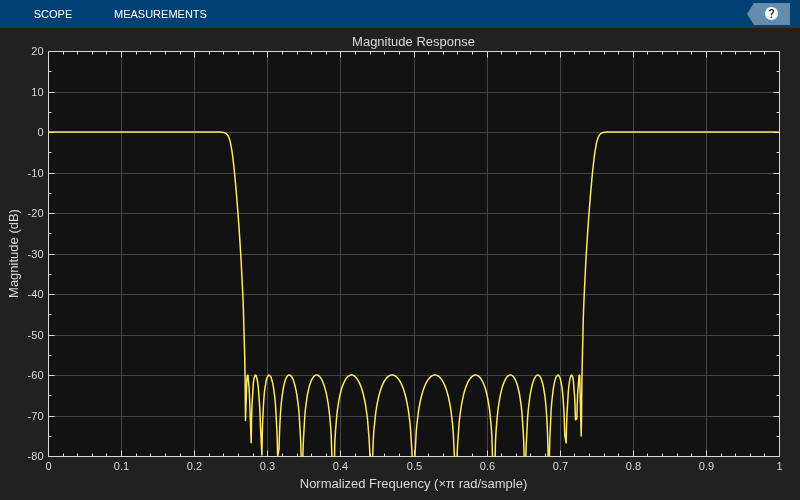Click the stopband ripple peak near frequency 0.47
The height and width of the screenshot is (500, 800).
[392, 376]
